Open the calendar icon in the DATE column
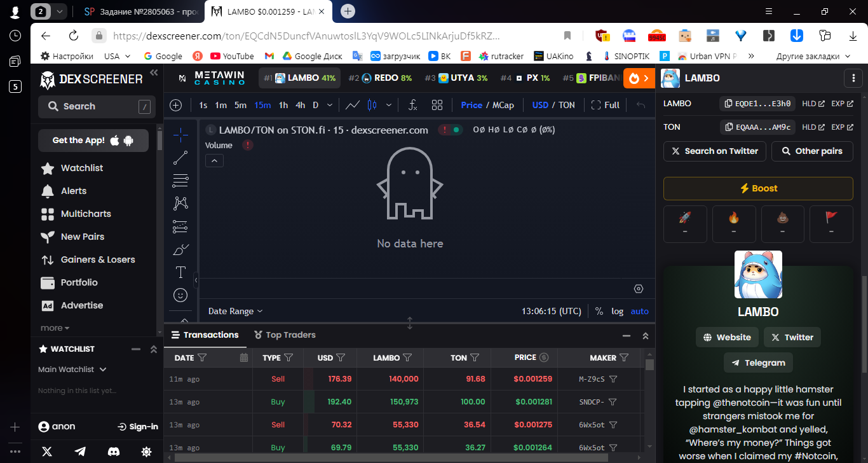Image resolution: width=868 pixels, height=463 pixels. coord(243,357)
